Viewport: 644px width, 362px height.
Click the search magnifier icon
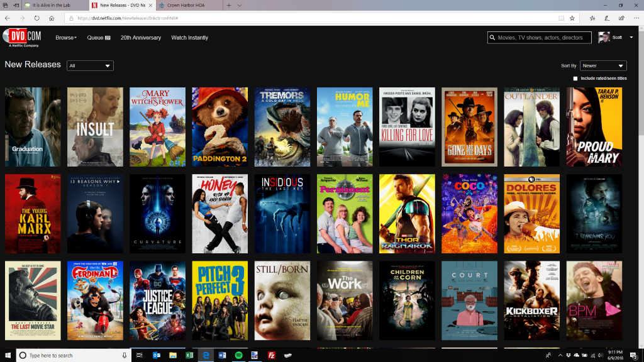click(x=492, y=37)
